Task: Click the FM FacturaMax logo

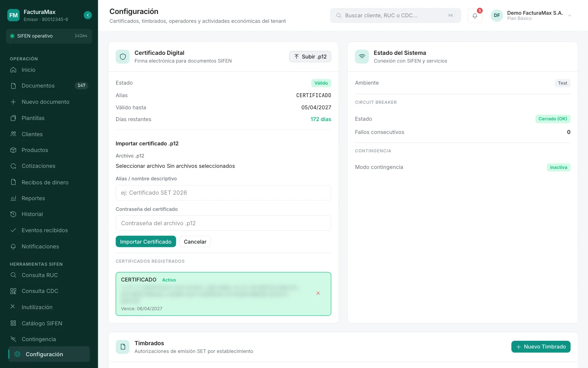Action: 14,15
